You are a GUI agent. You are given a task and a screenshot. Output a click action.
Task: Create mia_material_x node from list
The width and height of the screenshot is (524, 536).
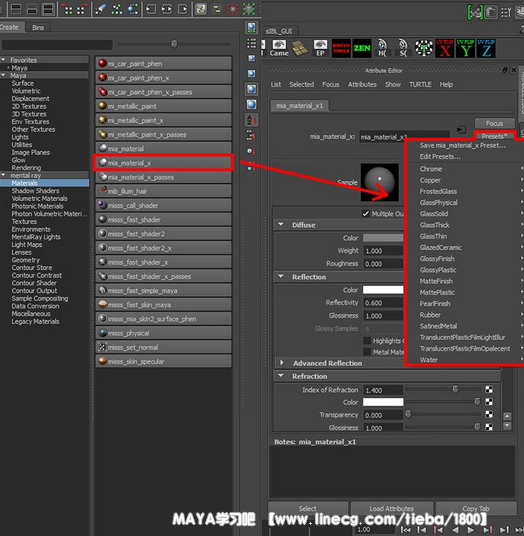(x=163, y=163)
